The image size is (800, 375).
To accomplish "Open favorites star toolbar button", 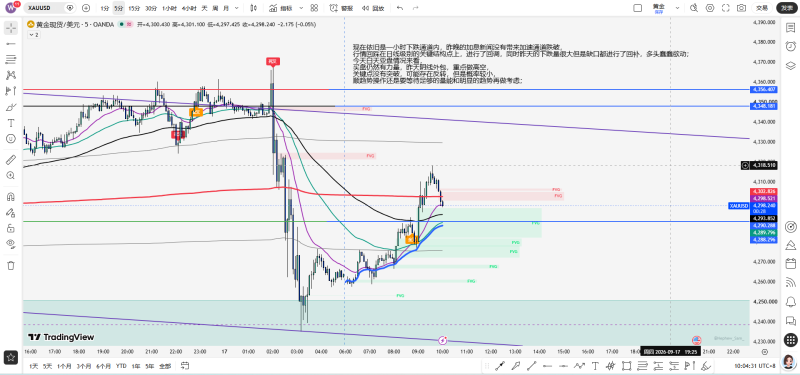I will pyautogui.click(x=10, y=358).
